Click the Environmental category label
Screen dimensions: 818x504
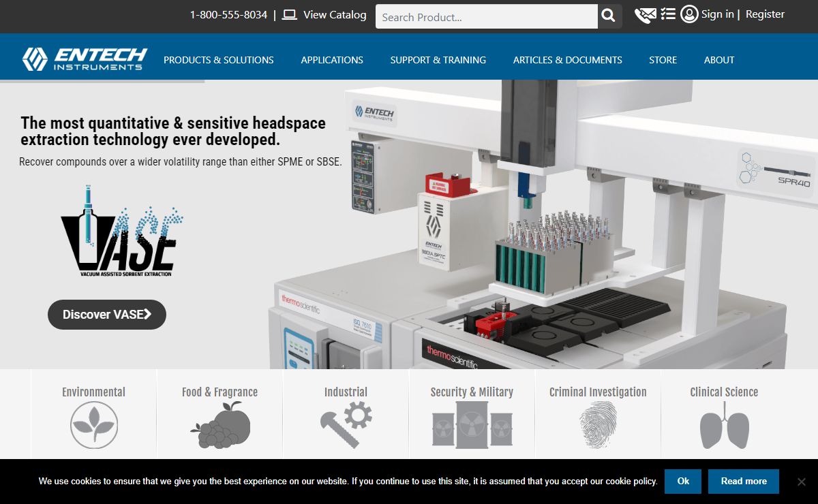[94, 392]
